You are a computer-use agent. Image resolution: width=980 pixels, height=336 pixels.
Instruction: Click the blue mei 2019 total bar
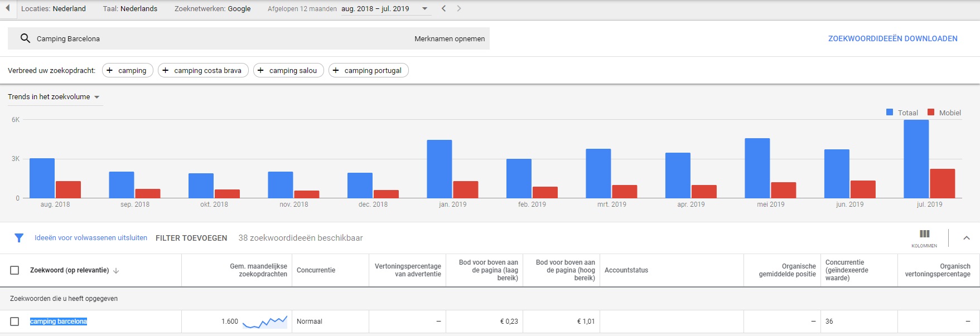[x=757, y=168]
